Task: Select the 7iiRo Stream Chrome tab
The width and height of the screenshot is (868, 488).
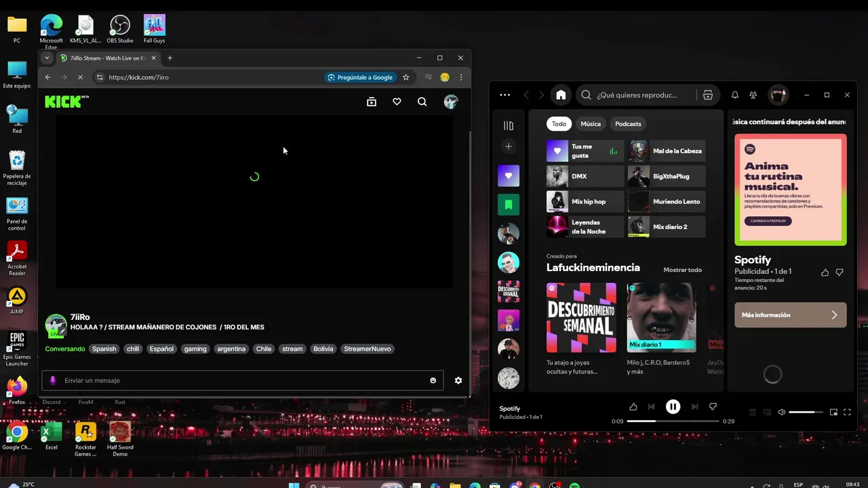Action: [108, 58]
